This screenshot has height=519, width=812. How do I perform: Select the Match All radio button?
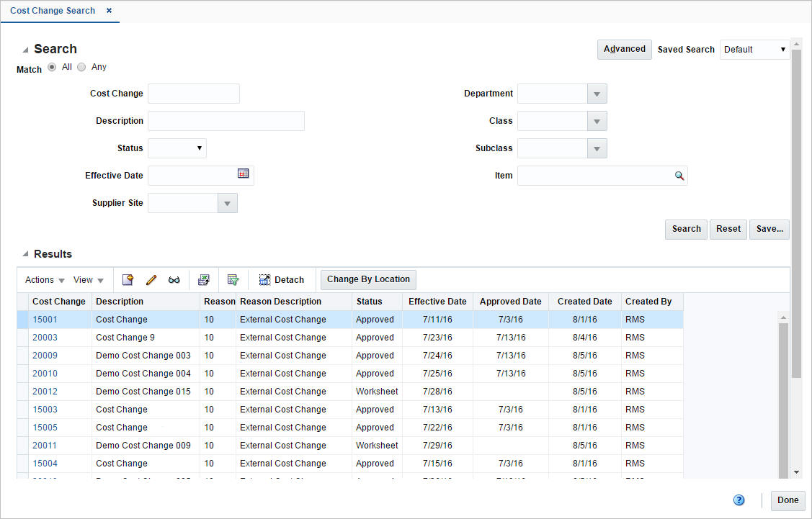51,66
